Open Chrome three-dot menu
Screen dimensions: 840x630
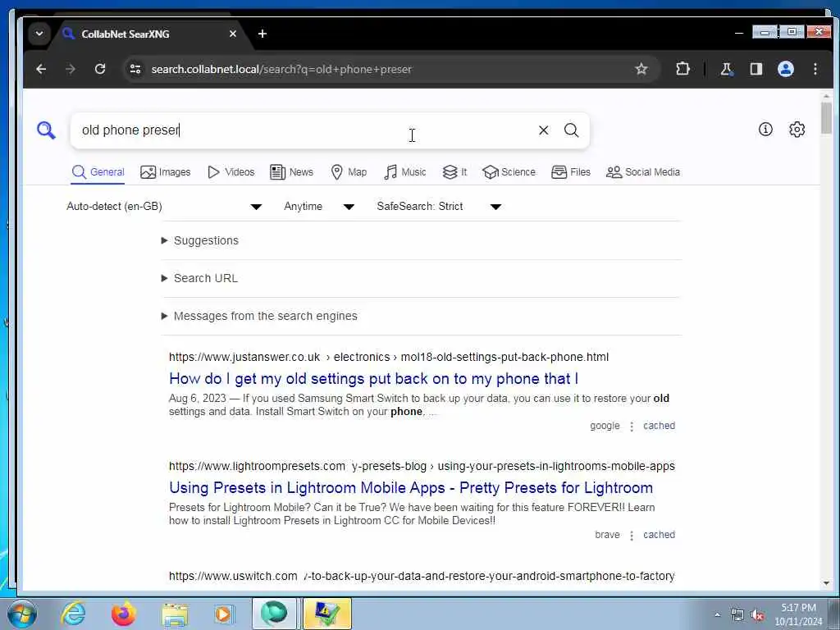tap(815, 69)
